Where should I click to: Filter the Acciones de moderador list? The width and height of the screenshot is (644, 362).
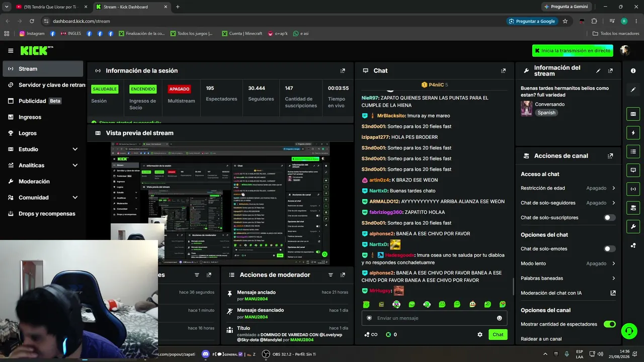(331, 275)
